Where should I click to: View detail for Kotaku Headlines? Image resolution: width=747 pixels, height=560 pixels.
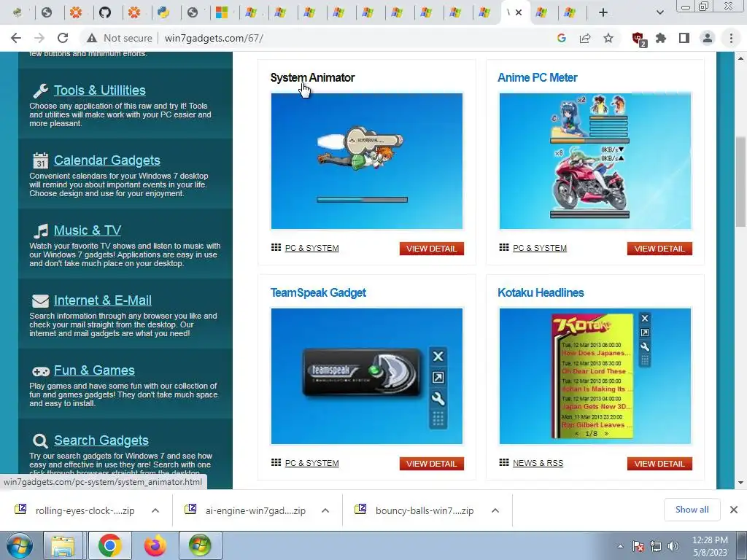click(x=659, y=464)
